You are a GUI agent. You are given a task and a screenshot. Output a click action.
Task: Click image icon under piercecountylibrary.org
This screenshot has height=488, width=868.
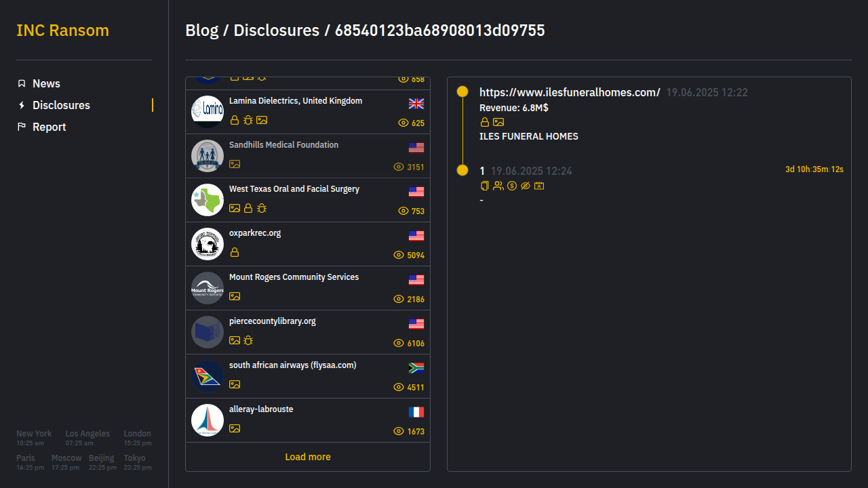[x=235, y=340]
